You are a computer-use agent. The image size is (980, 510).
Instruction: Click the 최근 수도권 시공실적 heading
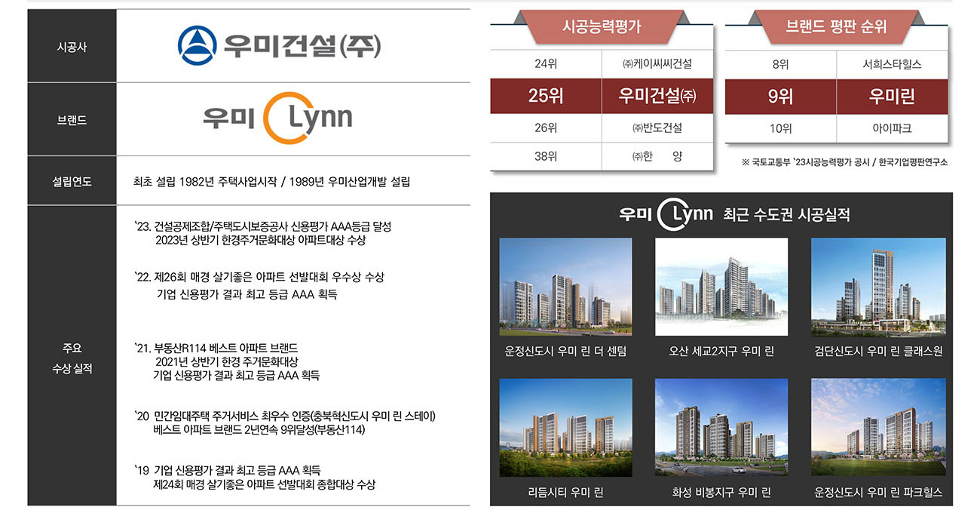[786, 215]
